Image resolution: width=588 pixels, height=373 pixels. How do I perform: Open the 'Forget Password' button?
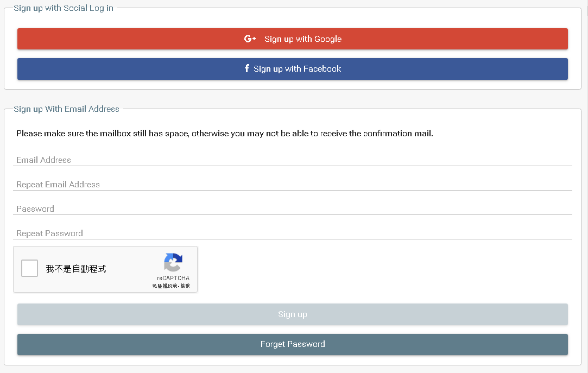292,344
